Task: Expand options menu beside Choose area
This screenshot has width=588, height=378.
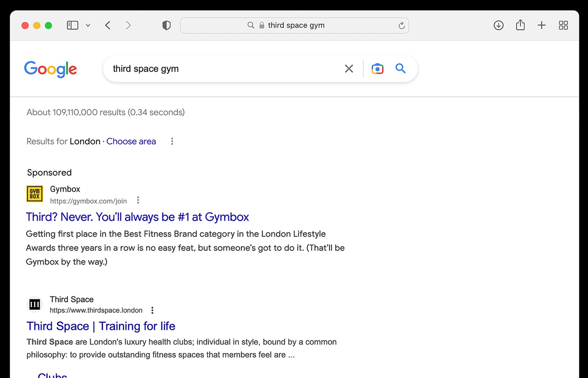Action: click(x=172, y=141)
